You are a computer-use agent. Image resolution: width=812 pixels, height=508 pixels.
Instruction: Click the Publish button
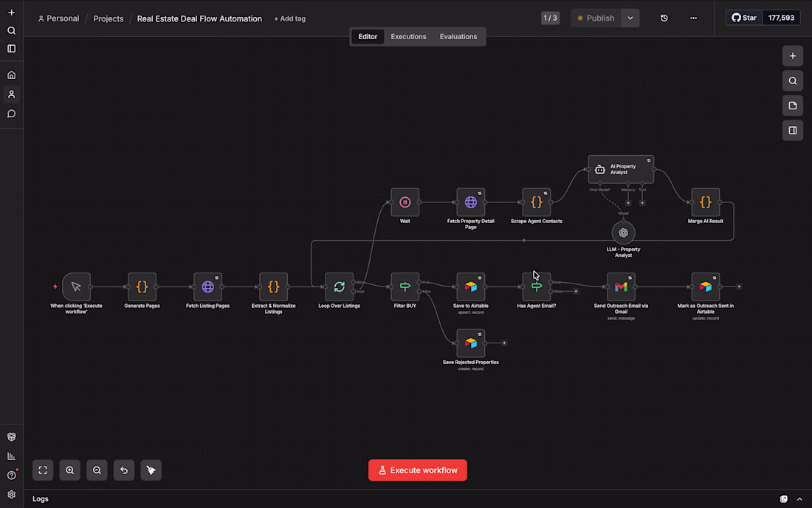point(596,18)
